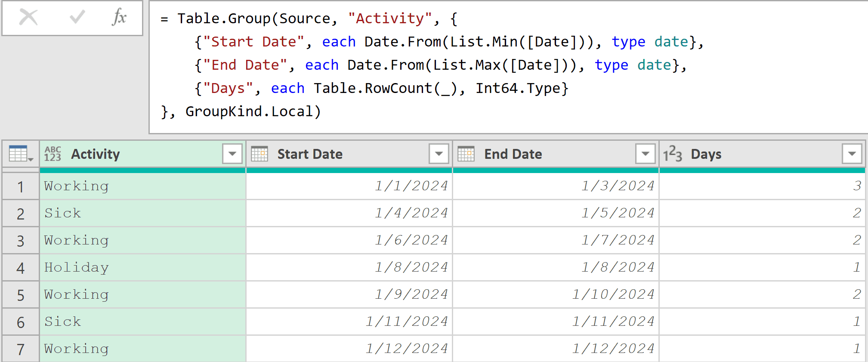Click Days column whole number type icon
The width and height of the screenshot is (868, 362).
coord(672,154)
